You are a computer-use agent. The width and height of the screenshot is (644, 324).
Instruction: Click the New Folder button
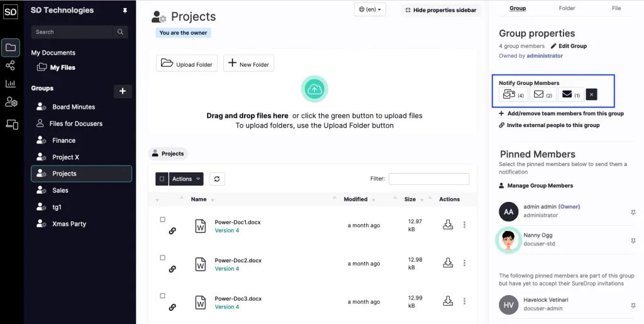[x=248, y=64]
